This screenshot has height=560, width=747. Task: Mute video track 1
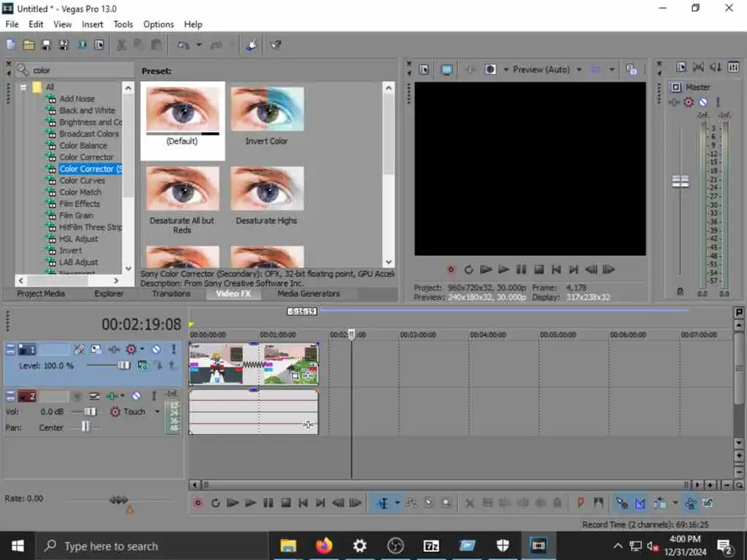pos(156,349)
